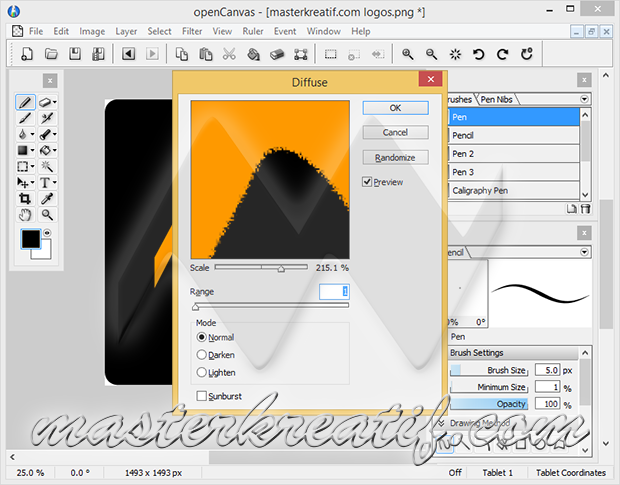The image size is (620, 485).
Task: Click the Eraser clear toolbar icon
Action: click(277, 54)
